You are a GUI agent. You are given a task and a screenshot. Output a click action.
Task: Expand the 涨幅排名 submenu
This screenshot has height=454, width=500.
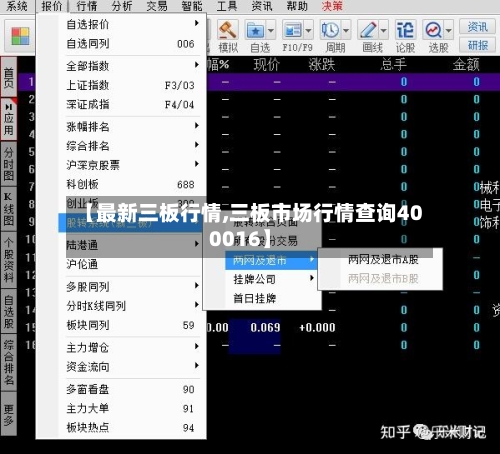(132, 127)
